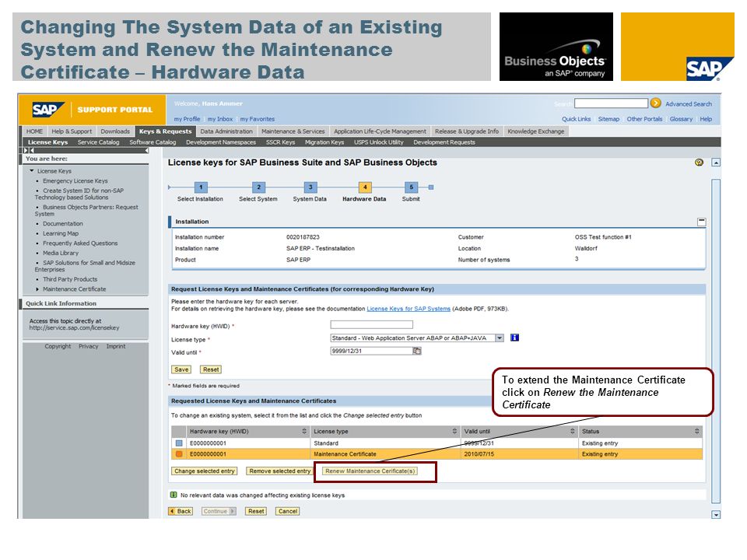Click Reset below the Valid until field

click(211, 369)
